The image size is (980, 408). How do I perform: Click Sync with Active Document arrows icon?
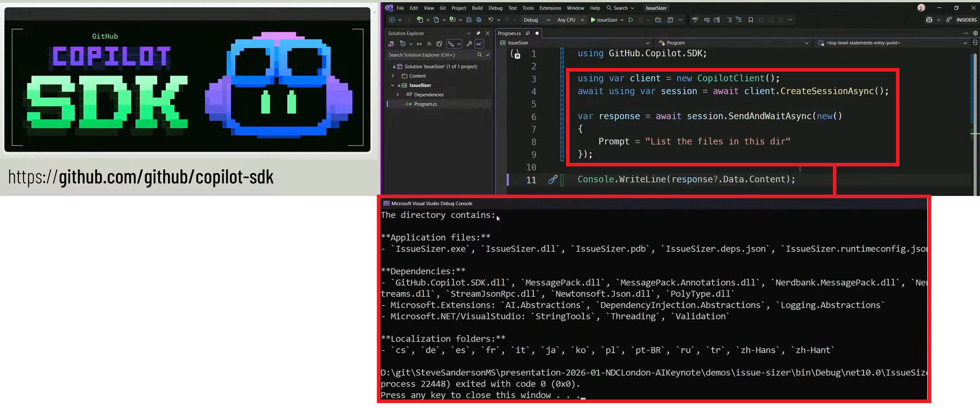(x=419, y=44)
